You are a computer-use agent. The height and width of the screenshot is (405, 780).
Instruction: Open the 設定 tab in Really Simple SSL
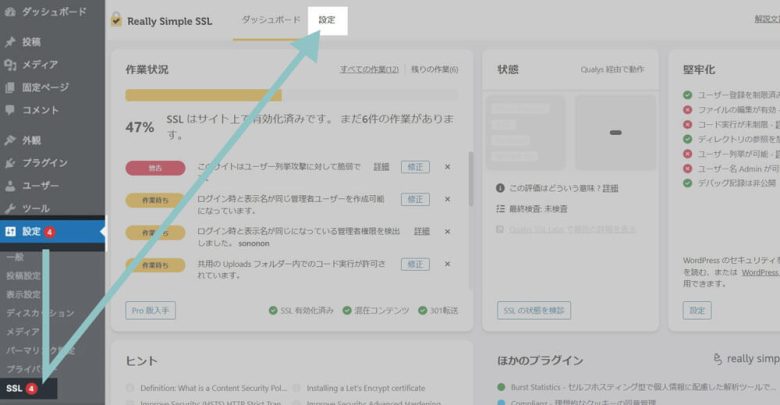[x=327, y=20]
